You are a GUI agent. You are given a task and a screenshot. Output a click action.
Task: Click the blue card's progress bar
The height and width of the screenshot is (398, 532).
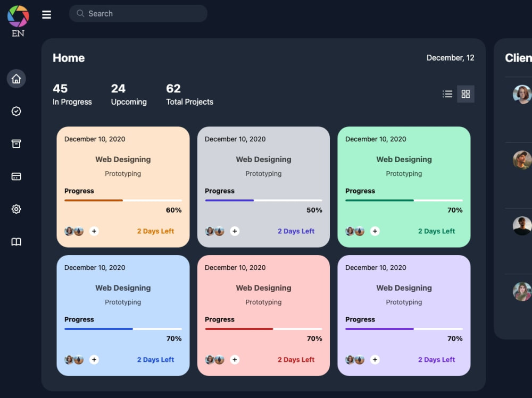(123, 329)
